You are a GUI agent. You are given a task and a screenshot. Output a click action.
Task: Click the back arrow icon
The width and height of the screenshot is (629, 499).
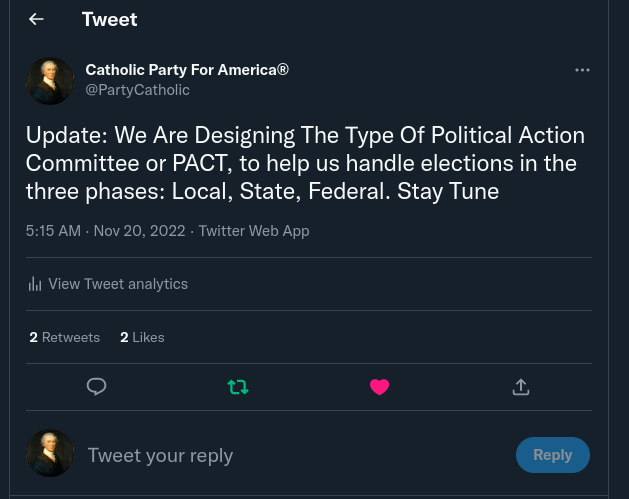[37, 19]
